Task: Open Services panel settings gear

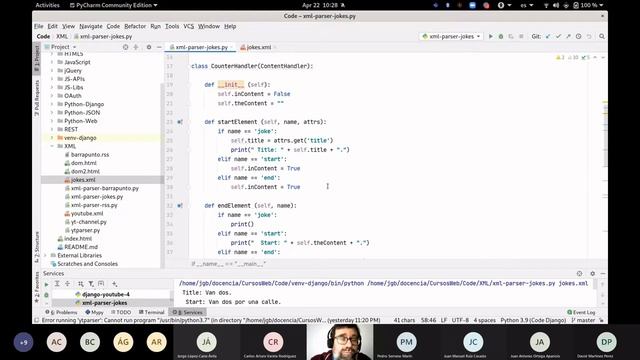Action: click(x=592, y=273)
